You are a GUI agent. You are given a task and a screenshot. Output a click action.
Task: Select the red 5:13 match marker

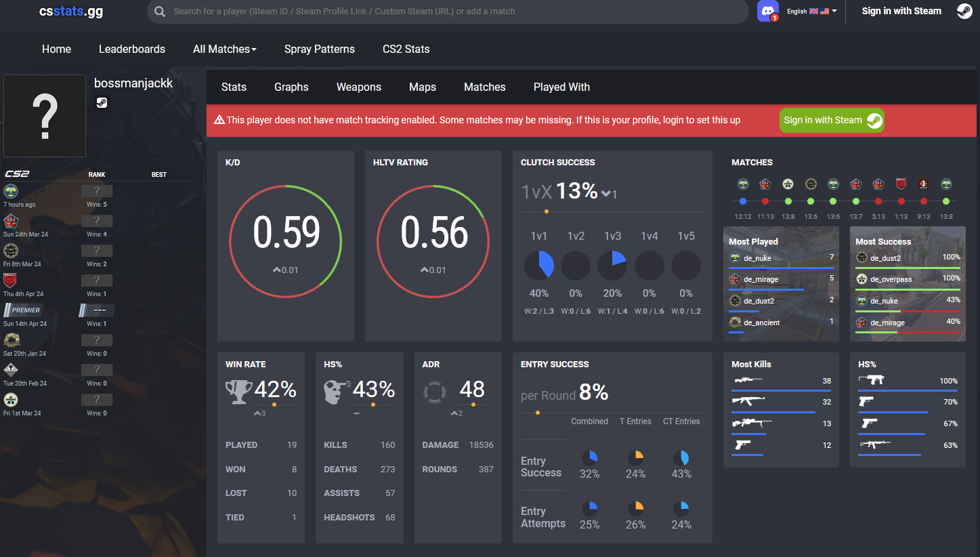pos(878,201)
